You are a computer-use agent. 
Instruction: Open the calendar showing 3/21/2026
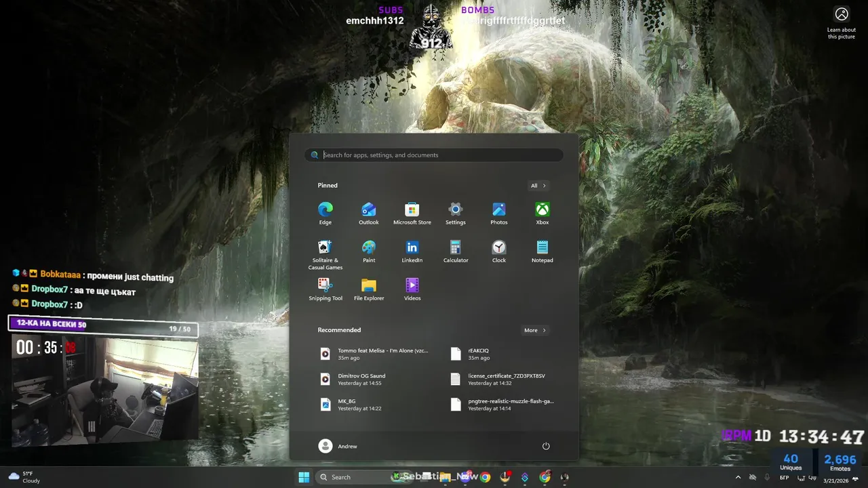[835, 481]
